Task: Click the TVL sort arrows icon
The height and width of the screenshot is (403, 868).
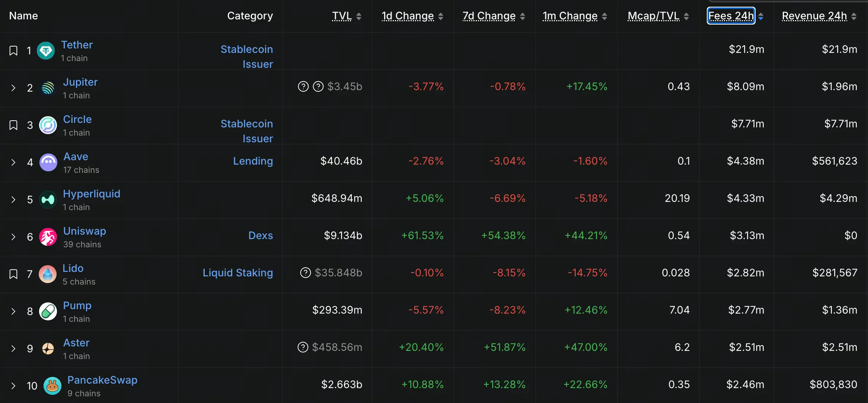Action: [359, 16]
